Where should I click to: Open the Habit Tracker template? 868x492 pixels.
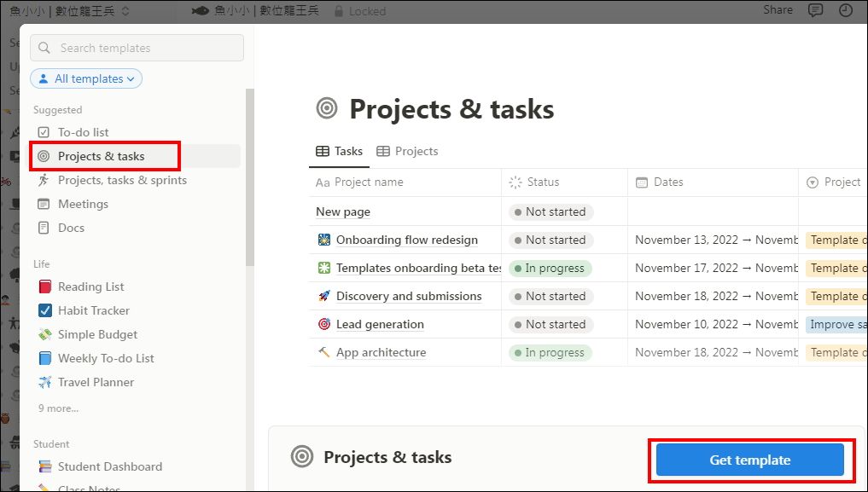pos(136,310)
